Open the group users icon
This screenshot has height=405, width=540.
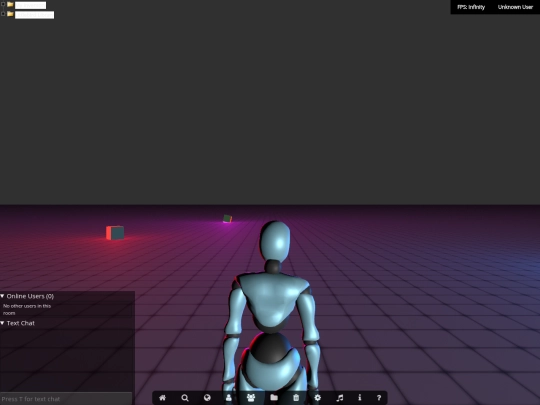click(251, 398)
